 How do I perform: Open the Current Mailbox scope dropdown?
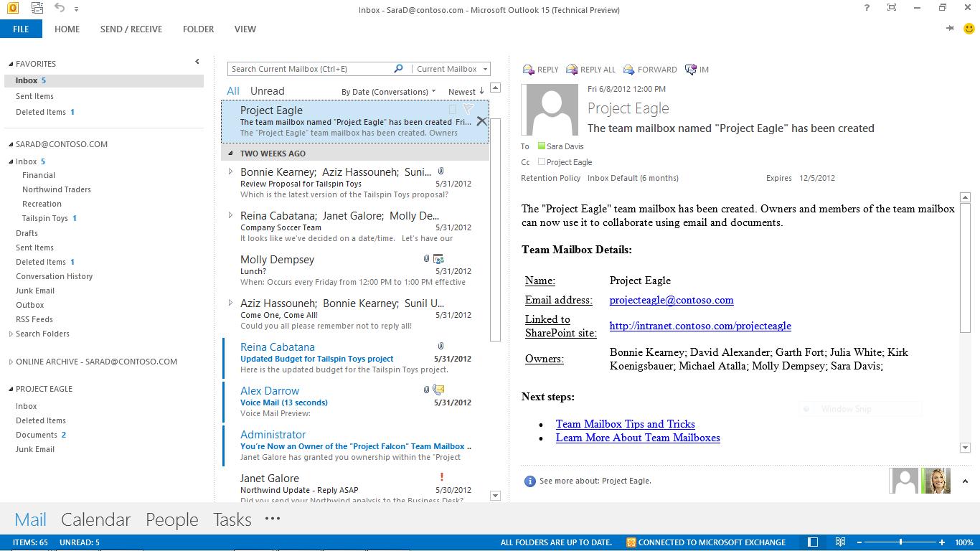pos(486,69)
